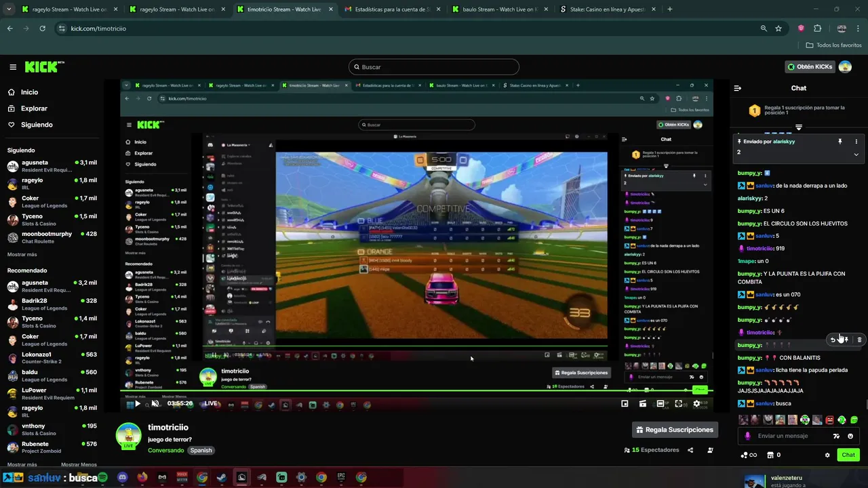Image resolution: width=868 pixels, height=488 pixels.
Task: Click the reply arrow on the hovered chat message
Action: (833, 340)
